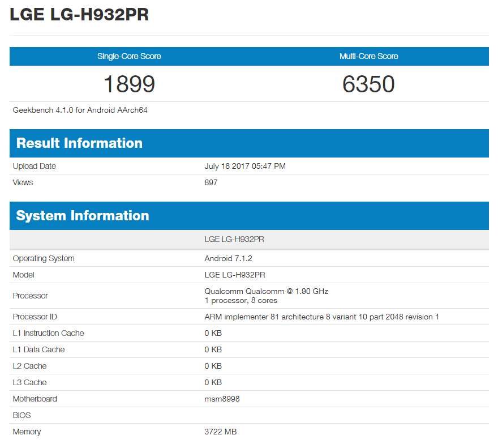Click the LGE LG-H932PR page title
Viewport: 498px width, 448px height.
point(79,15)
